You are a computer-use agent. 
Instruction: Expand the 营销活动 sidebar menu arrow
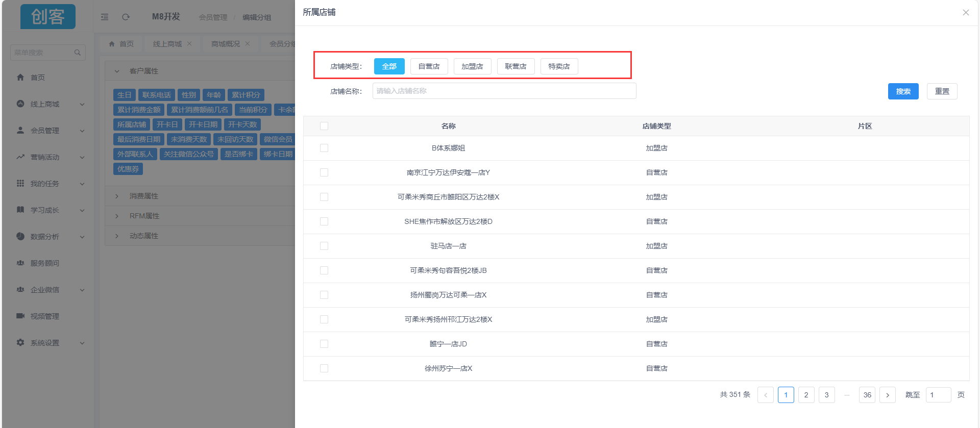(x=82, y=157)
